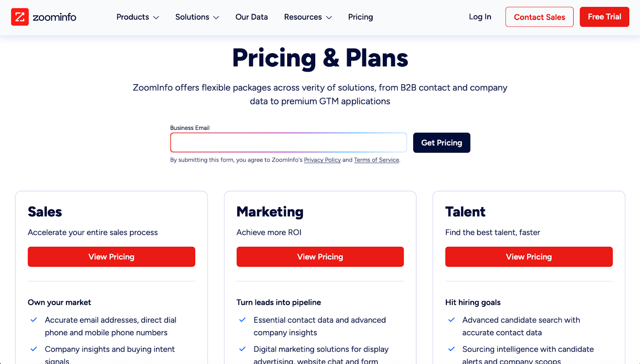The height and width of the screenshot is (364, 640).
Task: Click the checkmark beside advanced candidate search
Action: [451, 320]
